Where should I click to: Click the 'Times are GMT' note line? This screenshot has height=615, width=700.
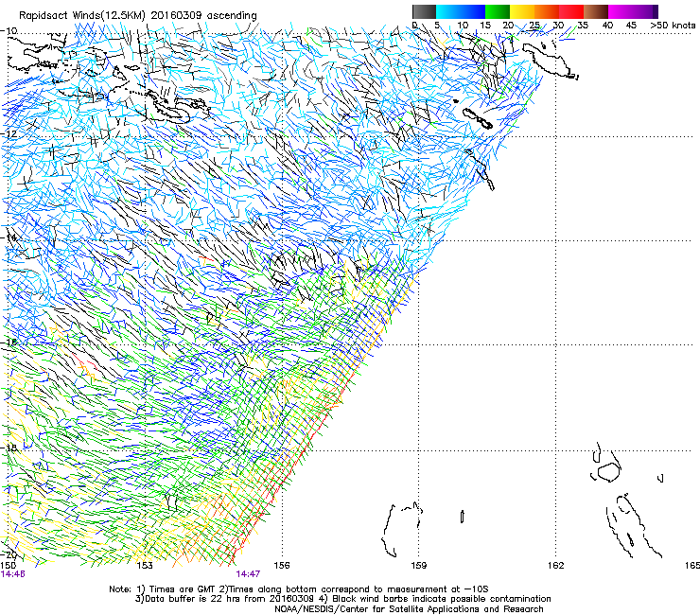[298, 589]
